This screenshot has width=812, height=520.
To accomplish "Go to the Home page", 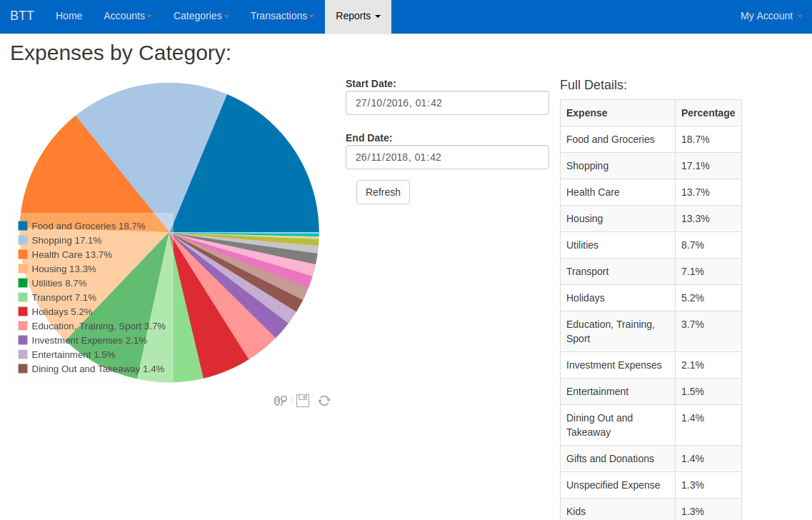I will pos(69,16).
